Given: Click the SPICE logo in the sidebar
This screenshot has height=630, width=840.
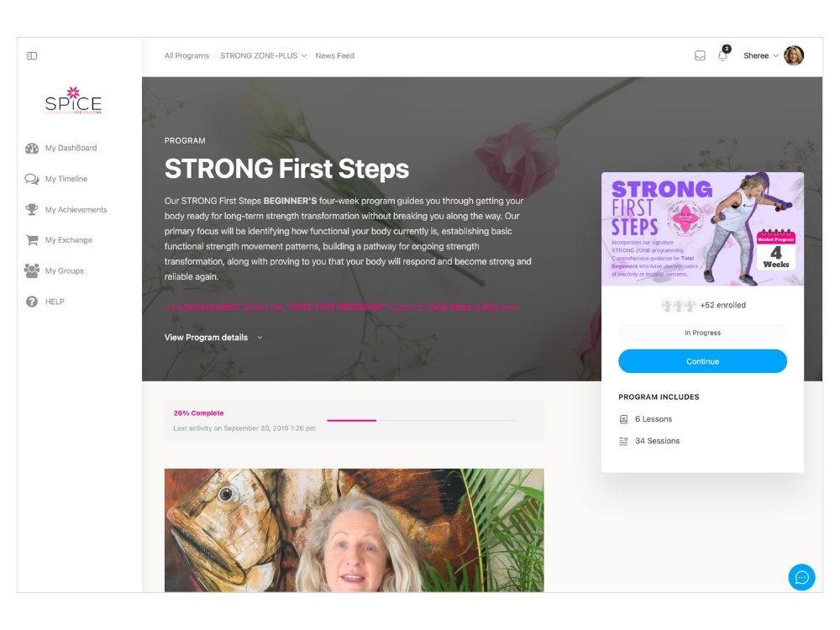Looking at the screenshot, I should [73, 100].
